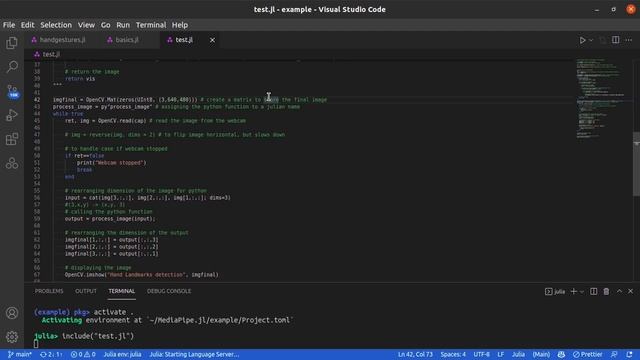The width and height of the screenshot is (640, 360).
Task: Open the View menu
Action: (x=86, y=25)
